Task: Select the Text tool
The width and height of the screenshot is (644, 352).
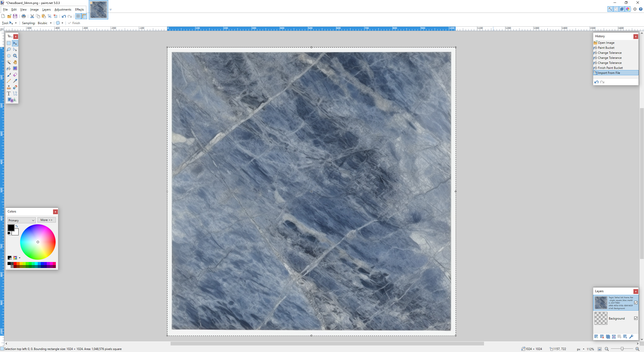Action: point(9,94)
